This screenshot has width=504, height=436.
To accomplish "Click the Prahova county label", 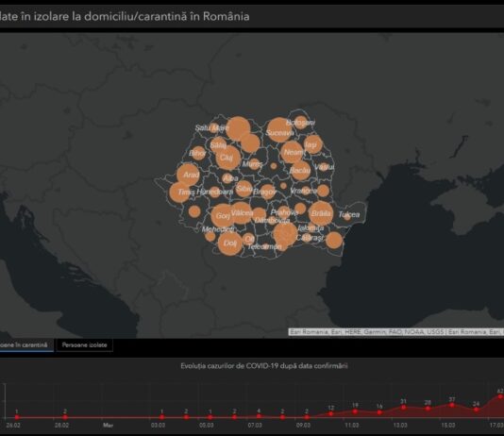I will click(x=284, y=212).
